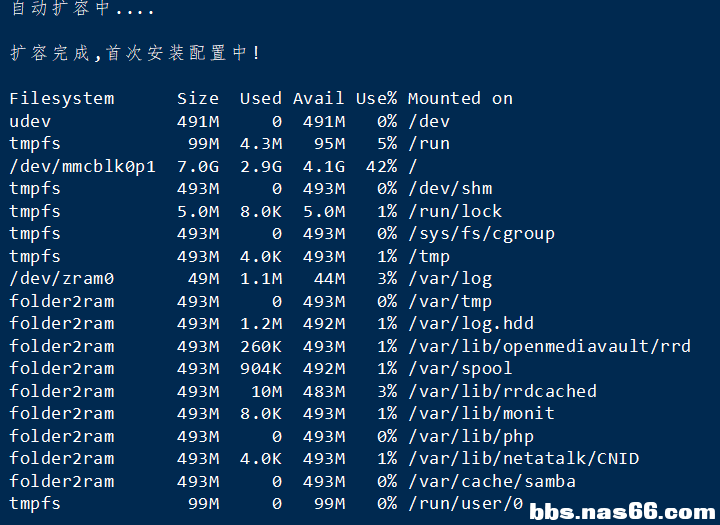Image resolution: width=720 pixels, height=525 pixels.
Task: Select the /var/lib/monit mount path
Action: [481, 413]
